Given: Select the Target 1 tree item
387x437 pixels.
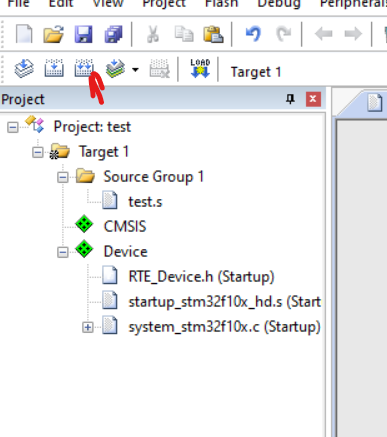Looking at the screenshot, I should (104, 152).
